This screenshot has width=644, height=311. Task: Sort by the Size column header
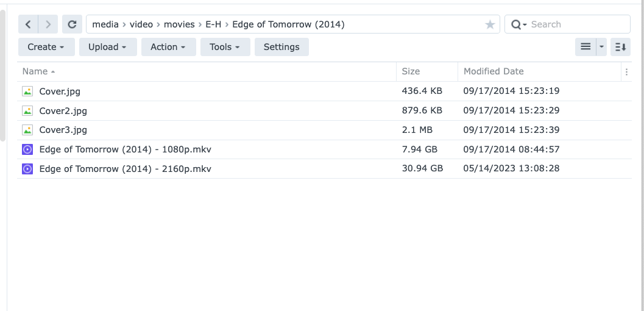coord(427,71)
